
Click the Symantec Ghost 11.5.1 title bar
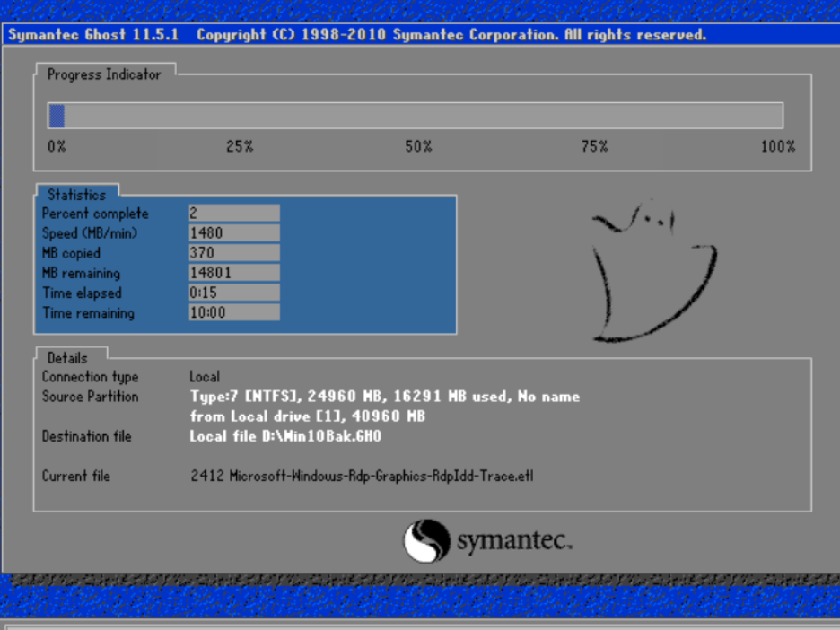(420, 35)
